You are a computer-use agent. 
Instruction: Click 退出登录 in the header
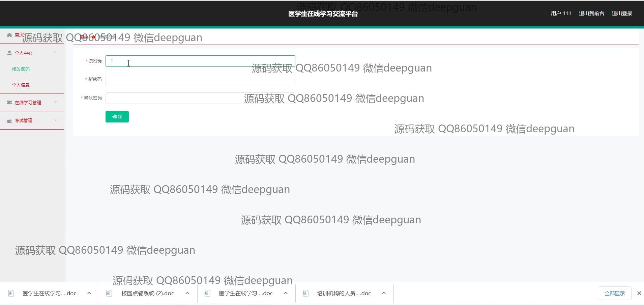click(x=622, y=13)
